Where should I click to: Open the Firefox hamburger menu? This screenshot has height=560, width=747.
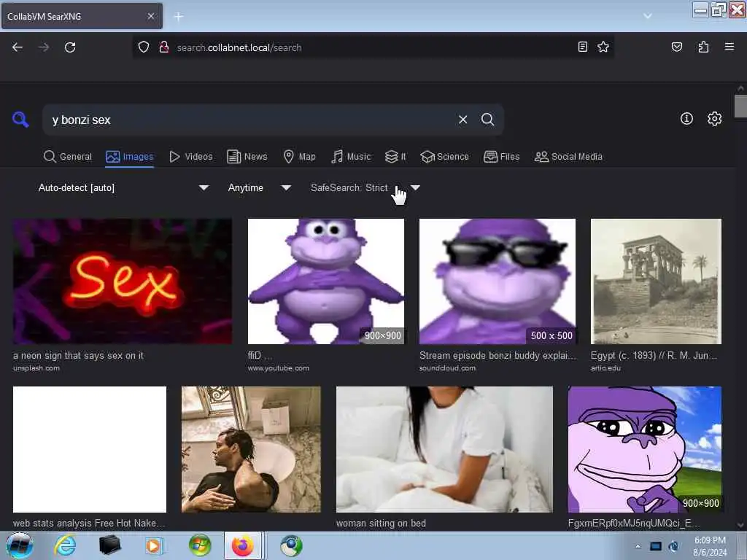(729, 47)
